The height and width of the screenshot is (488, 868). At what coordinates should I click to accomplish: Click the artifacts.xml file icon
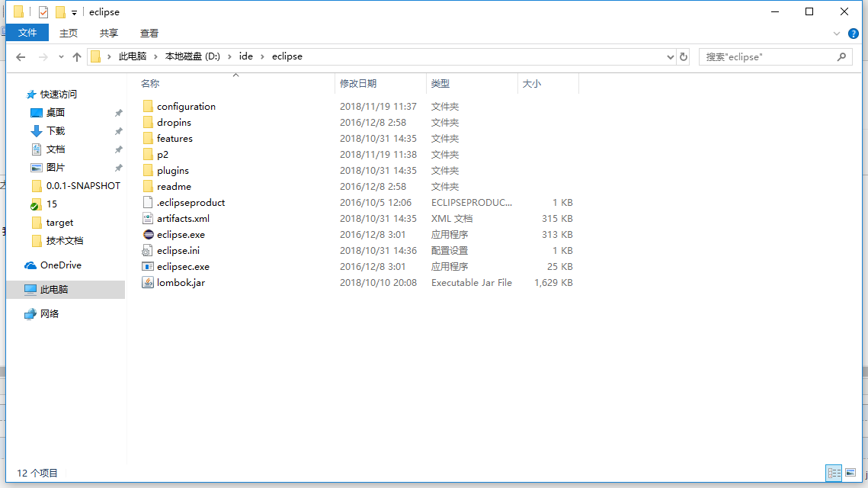tap(148, 219)
